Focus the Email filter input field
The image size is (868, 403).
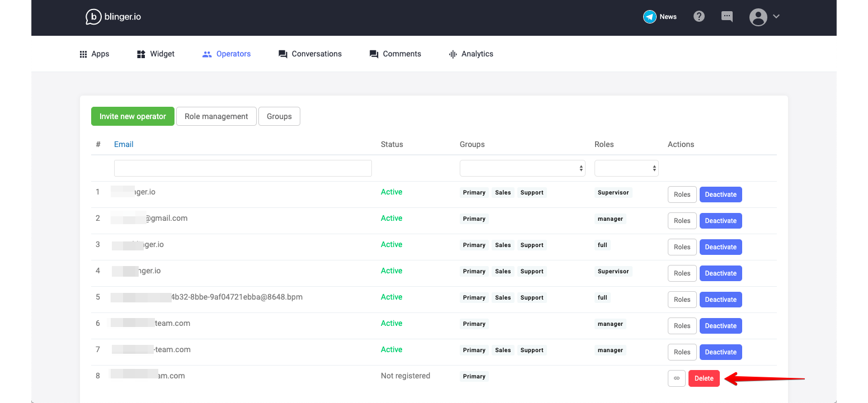pos(243,168)
